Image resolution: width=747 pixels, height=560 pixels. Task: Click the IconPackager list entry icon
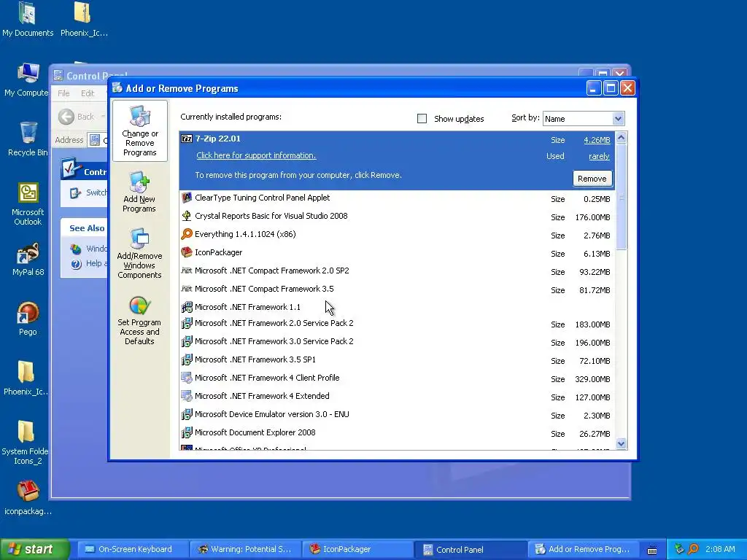187,252
